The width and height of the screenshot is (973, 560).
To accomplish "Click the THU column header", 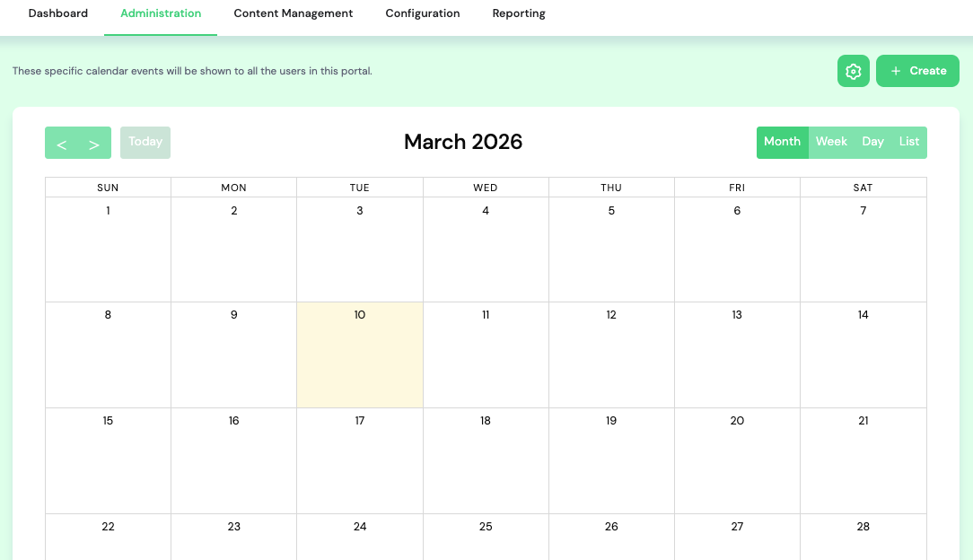I will (611, 188).
